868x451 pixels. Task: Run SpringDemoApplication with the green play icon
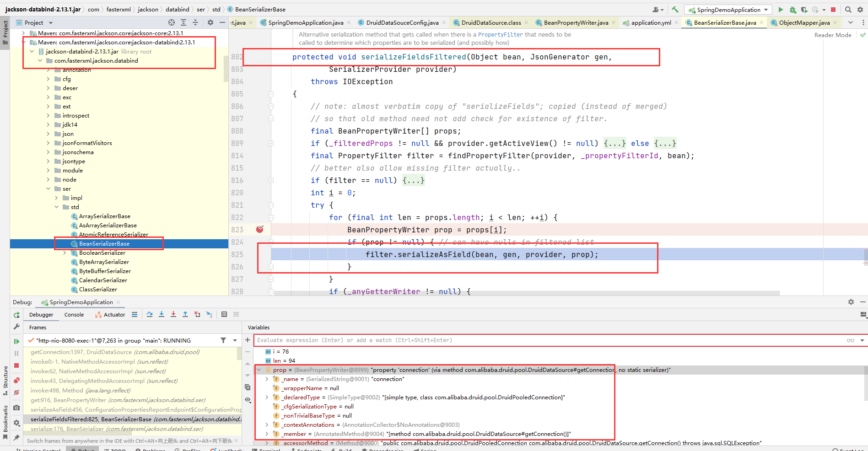click(x=781, y=10)
